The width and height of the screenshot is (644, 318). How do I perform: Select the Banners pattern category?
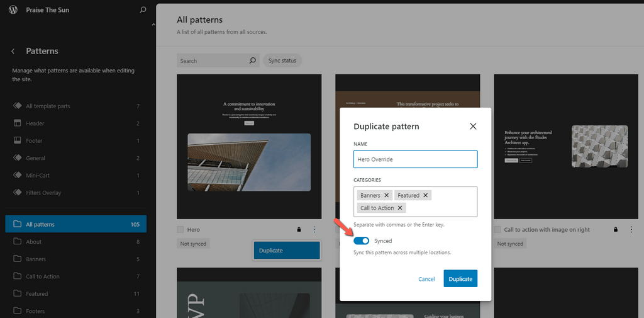(36, 259)
